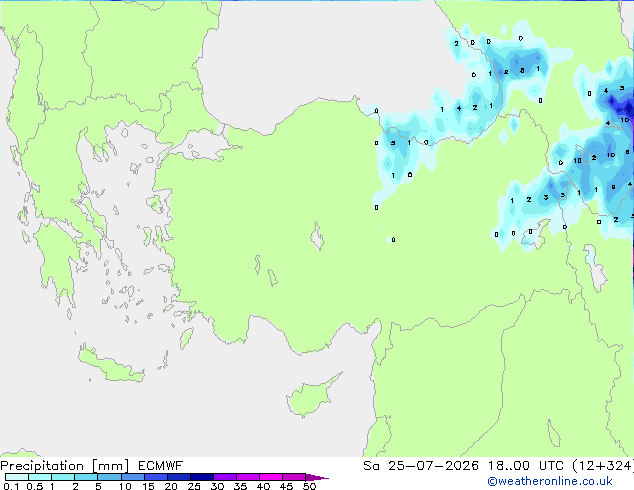Click the "25" legend scale label
634x490 pixels.
click(x=194, y=486)
